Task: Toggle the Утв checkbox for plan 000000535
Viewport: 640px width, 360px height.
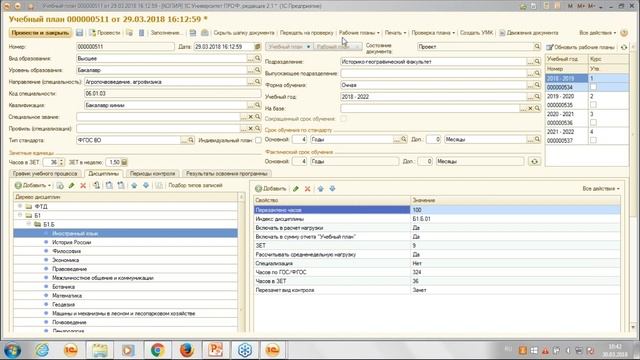Action: pyautogui.click(x=593, y=105)
